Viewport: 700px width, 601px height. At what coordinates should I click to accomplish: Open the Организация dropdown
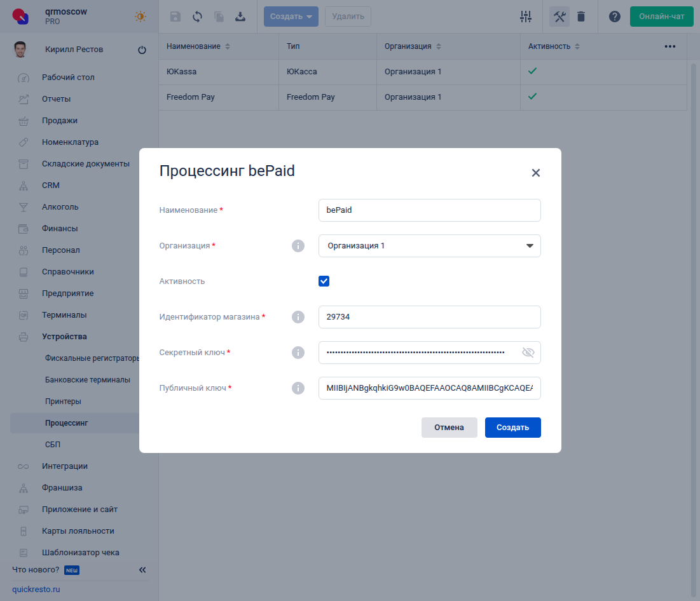(429, 246)
